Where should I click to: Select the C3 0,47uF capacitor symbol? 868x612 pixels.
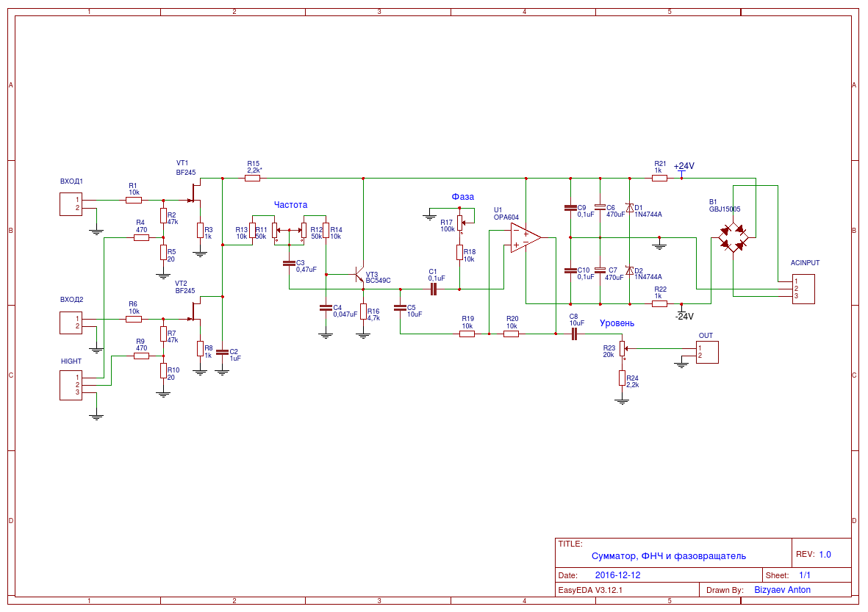click(289, 264)
